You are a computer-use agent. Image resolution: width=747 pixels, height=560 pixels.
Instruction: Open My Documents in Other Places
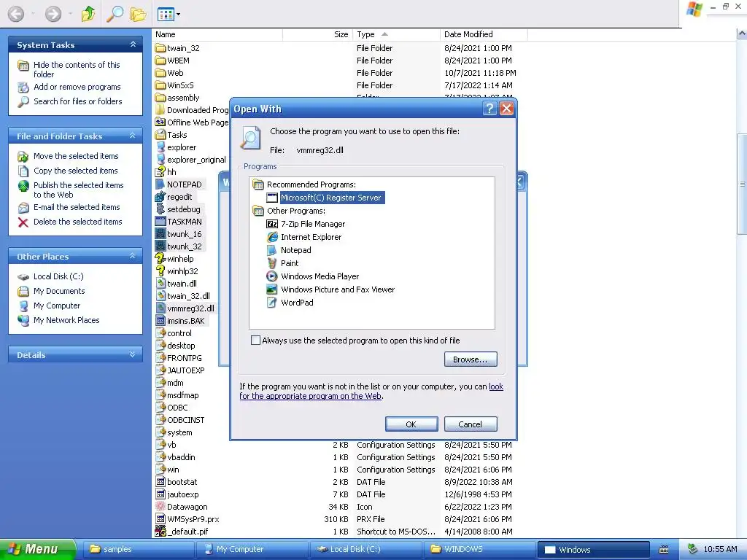point(59,291)
